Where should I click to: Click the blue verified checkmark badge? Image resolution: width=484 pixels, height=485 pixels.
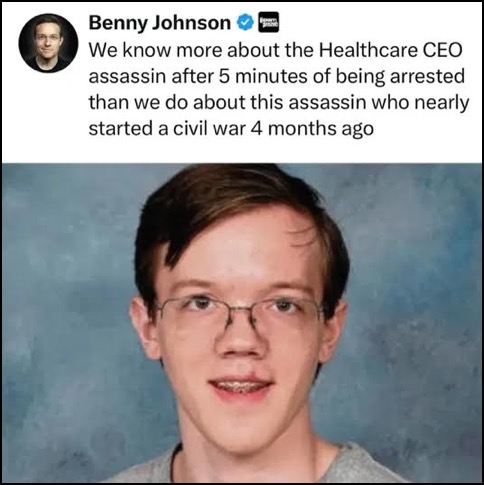point(245,22)
